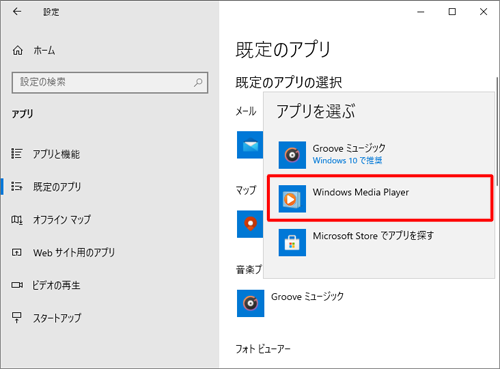Click Windows 10 で推奨 text
The image size is (500, 369).
[x=347, y=161]
